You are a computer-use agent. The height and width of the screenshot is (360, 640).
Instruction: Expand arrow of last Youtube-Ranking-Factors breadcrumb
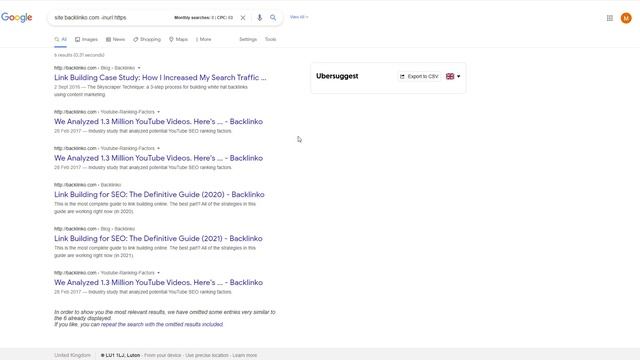coord(159,273)
